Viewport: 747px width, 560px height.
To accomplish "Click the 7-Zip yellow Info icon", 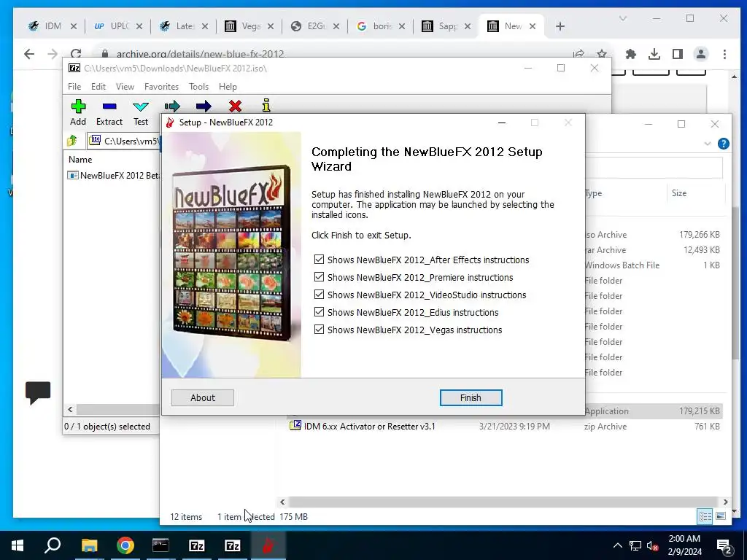I will pyautogui.click(x=266, y=106).
